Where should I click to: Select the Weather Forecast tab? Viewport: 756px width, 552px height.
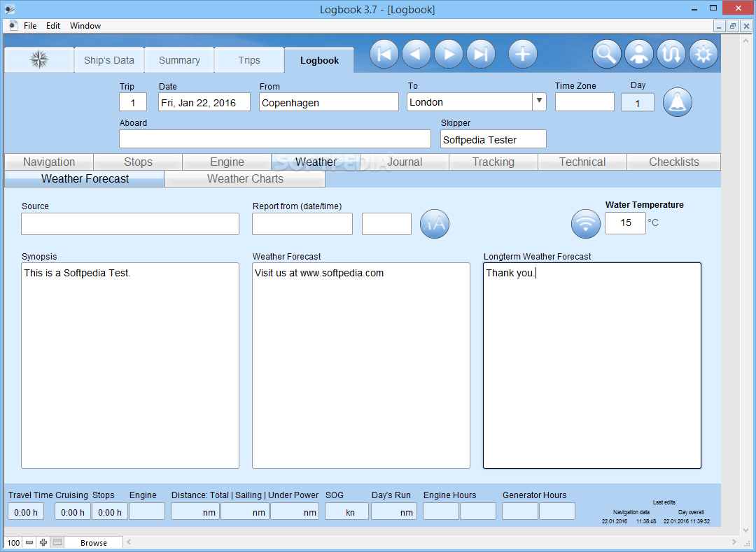(x=85, y=178)
